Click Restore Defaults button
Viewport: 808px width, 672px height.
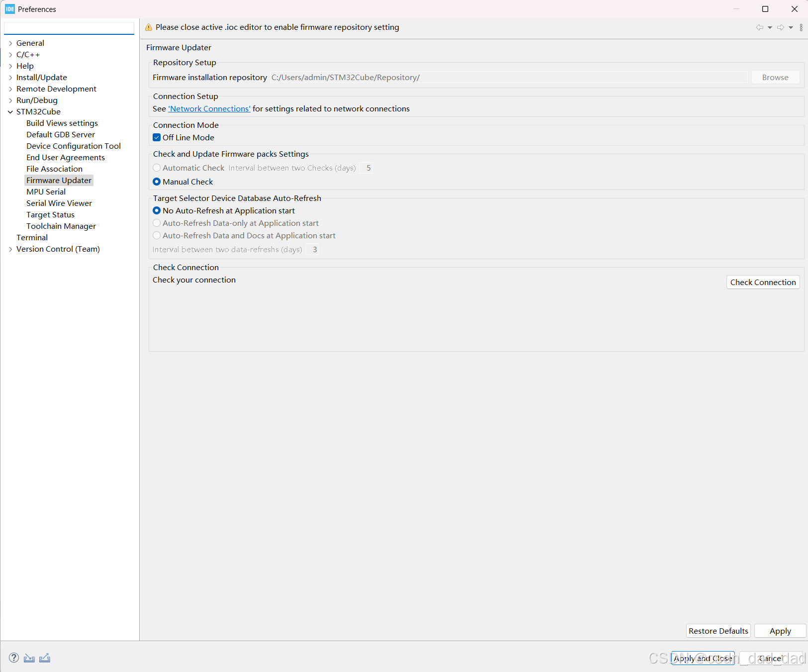(x=718, y=631)
